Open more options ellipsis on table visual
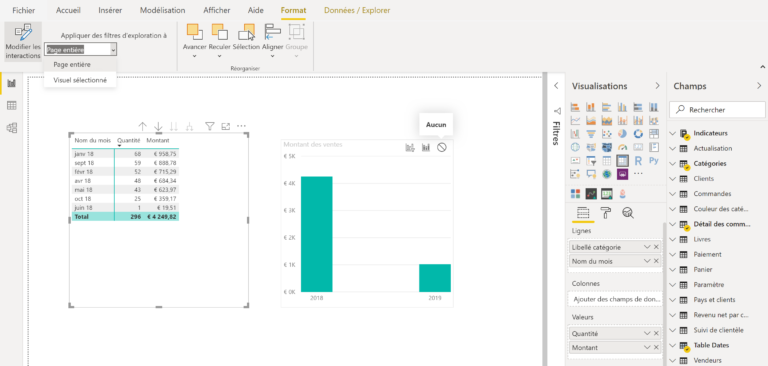 [x=241, y=126]
